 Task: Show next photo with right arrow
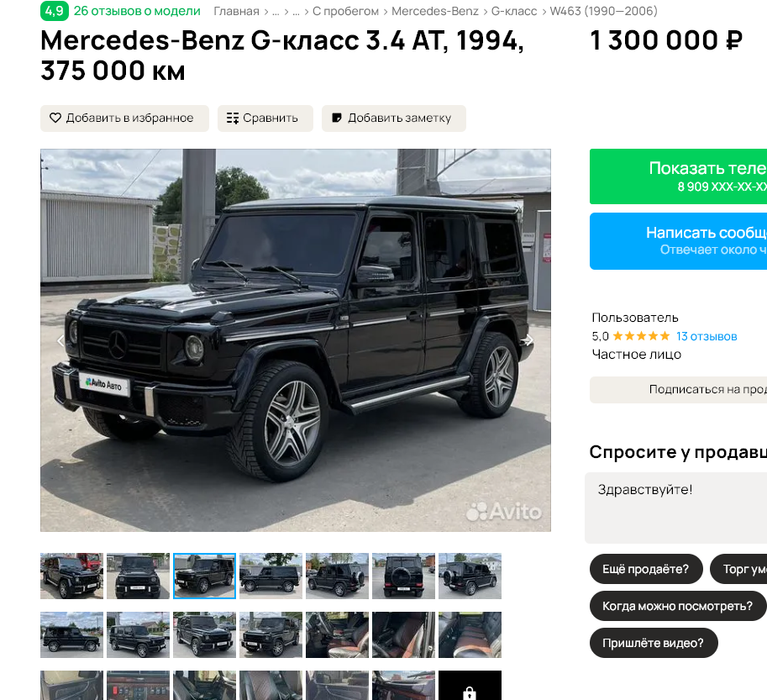pos(528,340)
